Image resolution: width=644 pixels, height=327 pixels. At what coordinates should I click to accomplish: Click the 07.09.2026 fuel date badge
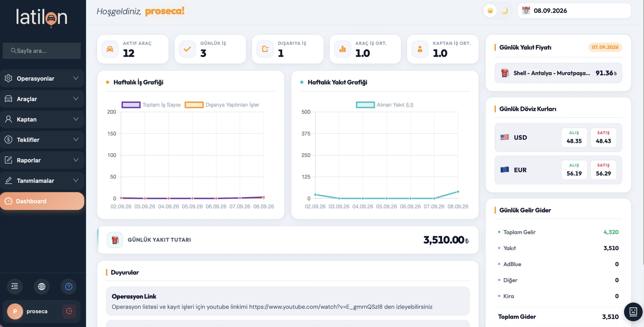(x=605, y=47)
